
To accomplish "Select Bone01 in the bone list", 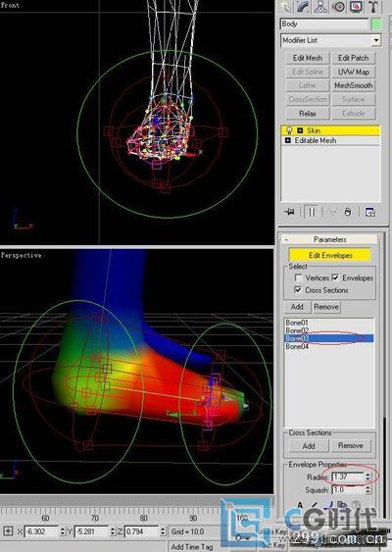I will [328, 323].
